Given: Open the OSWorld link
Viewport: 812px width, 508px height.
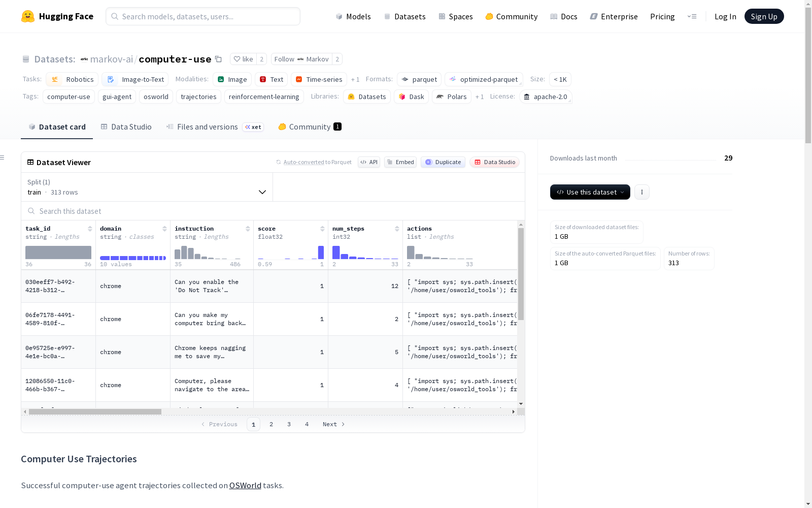Looking at the screenshot, I should point(245,485).
